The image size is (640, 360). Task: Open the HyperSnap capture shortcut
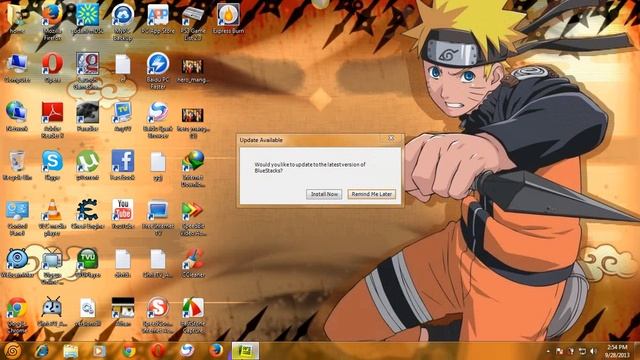193,315
